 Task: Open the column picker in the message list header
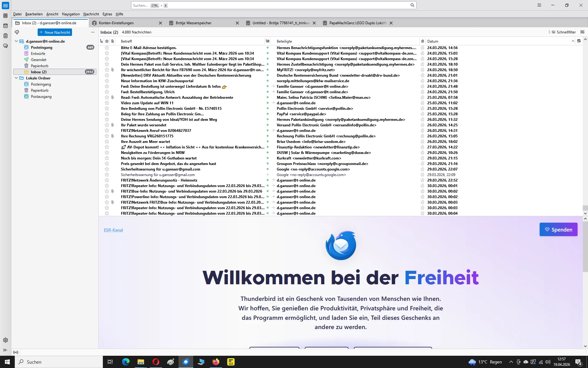[x=579, y=41]
